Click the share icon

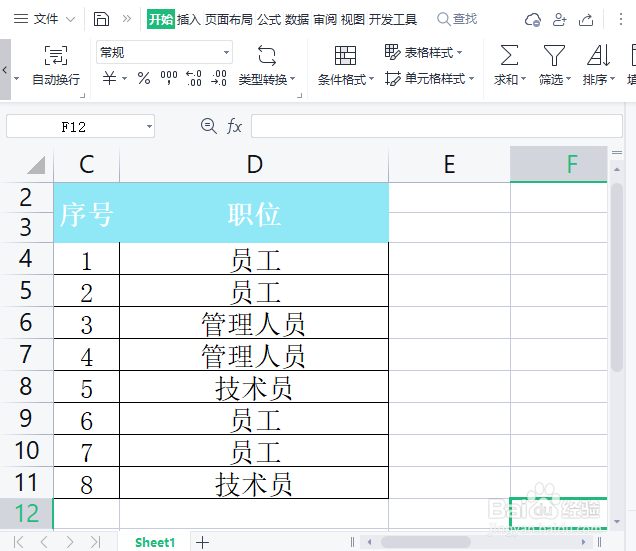coord(586,19)
